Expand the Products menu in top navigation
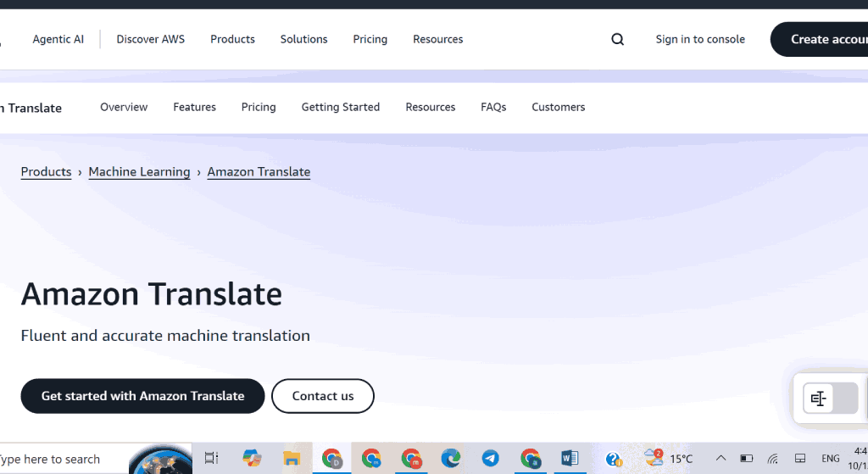 [x=232, y=39]
